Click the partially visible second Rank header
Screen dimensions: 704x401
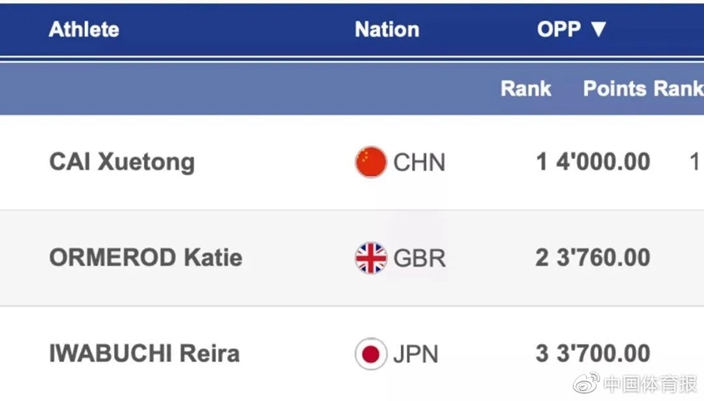678,88
